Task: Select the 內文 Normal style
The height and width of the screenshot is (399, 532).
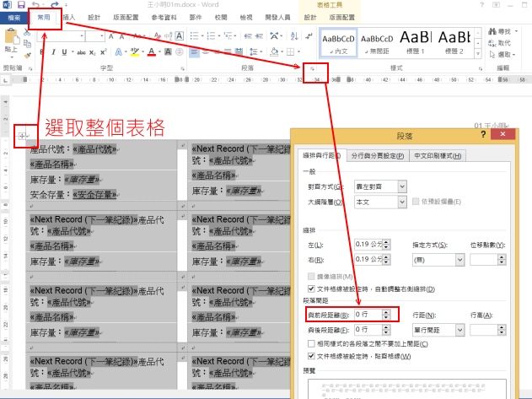Action: [x=338, y=43]
